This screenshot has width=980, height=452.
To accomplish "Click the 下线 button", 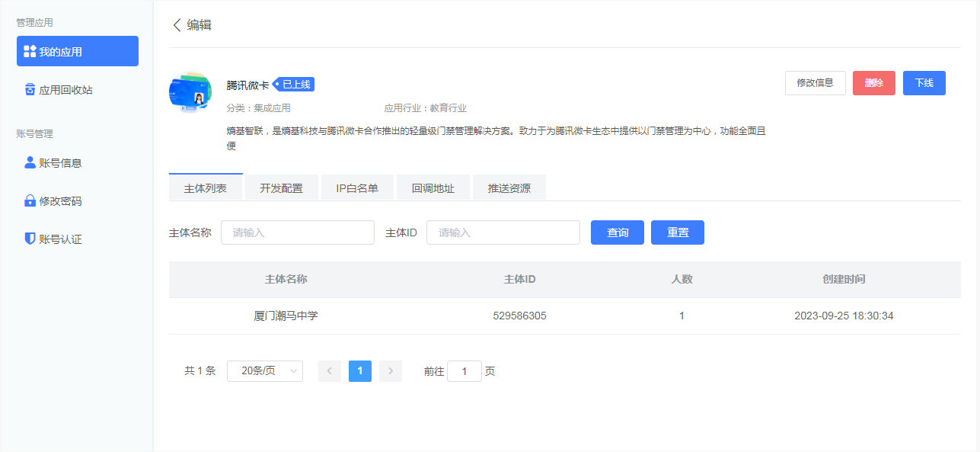I will [x=924, y=83].
